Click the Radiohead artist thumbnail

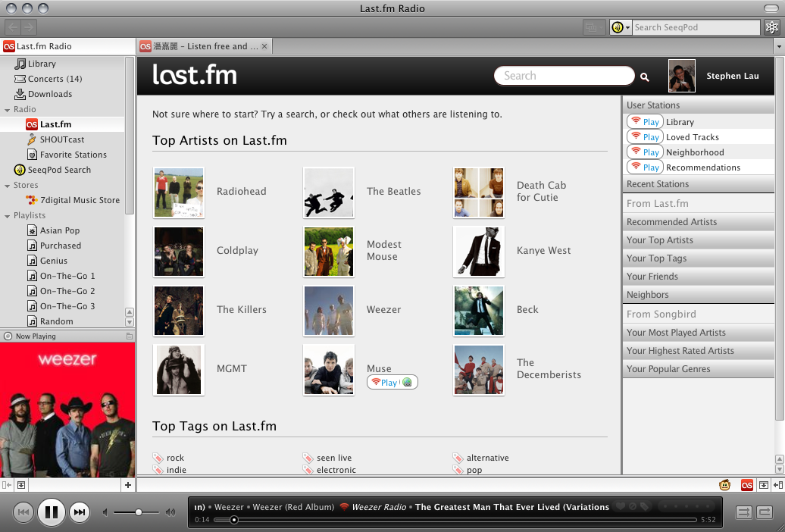(179, 192)
